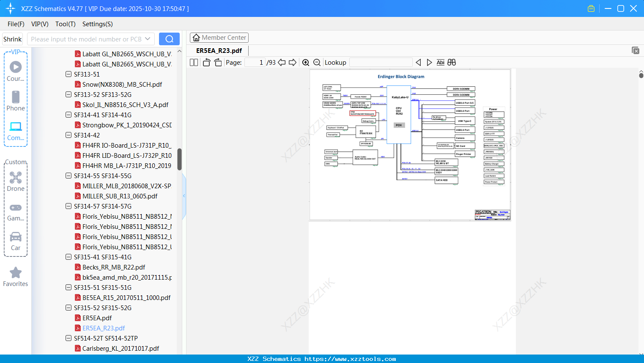Collapse the SF514-52T SF514-52TP node
Viewport: 644px width, 363px height.
click(69, 338)
